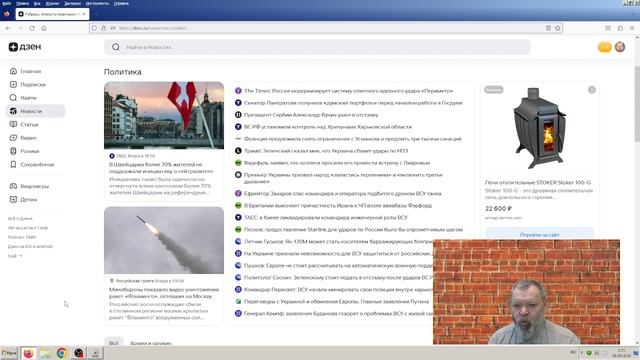Open ВС РФ Харьковской области headline
The height and width of the screenshot is (360, 640).
point(328,127)
